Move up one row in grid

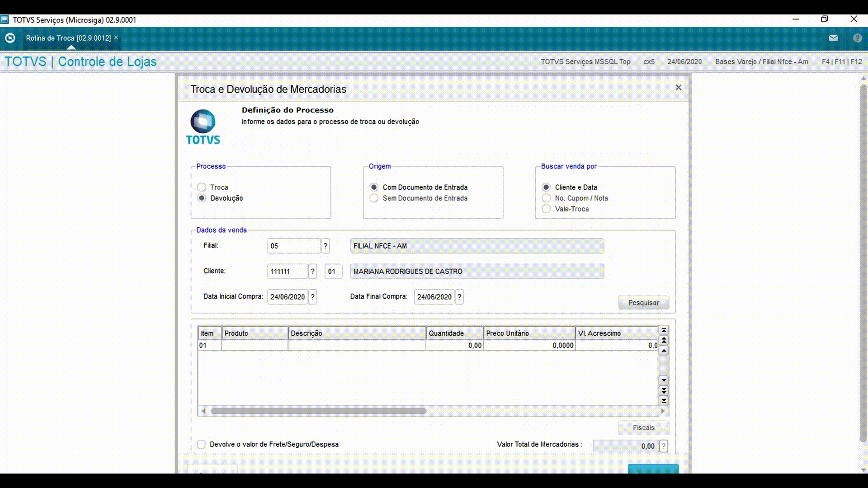(x=664, y=351)
